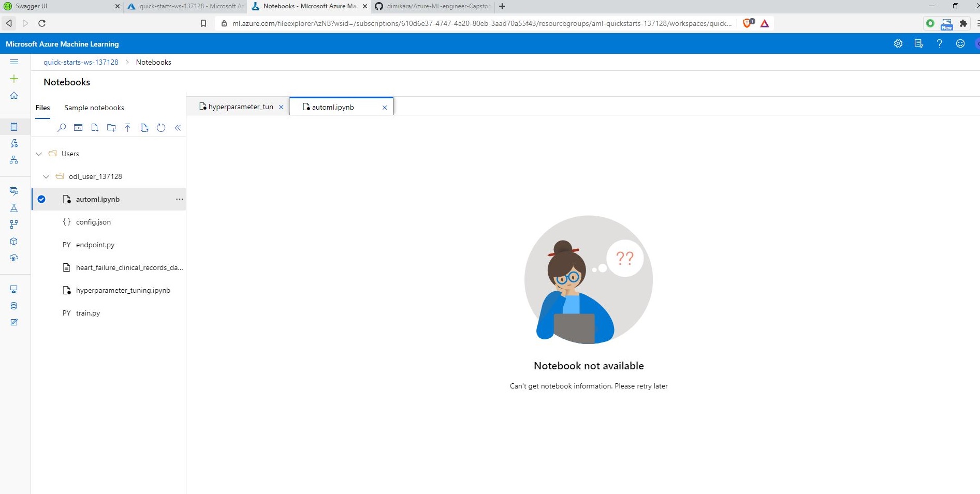This screenshot has height=494, width=980.
Task: Open the train.py file
Action: pos(88,313)
